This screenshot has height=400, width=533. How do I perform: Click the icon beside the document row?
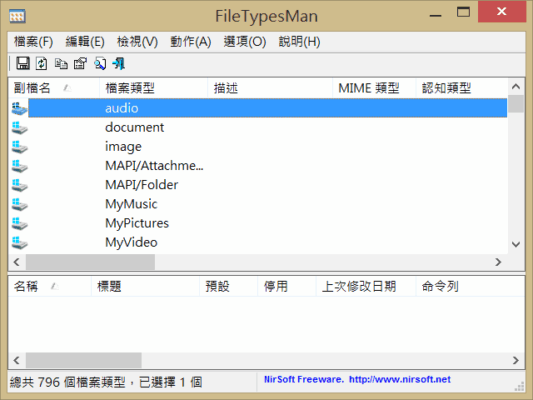[x=19, y=127]
